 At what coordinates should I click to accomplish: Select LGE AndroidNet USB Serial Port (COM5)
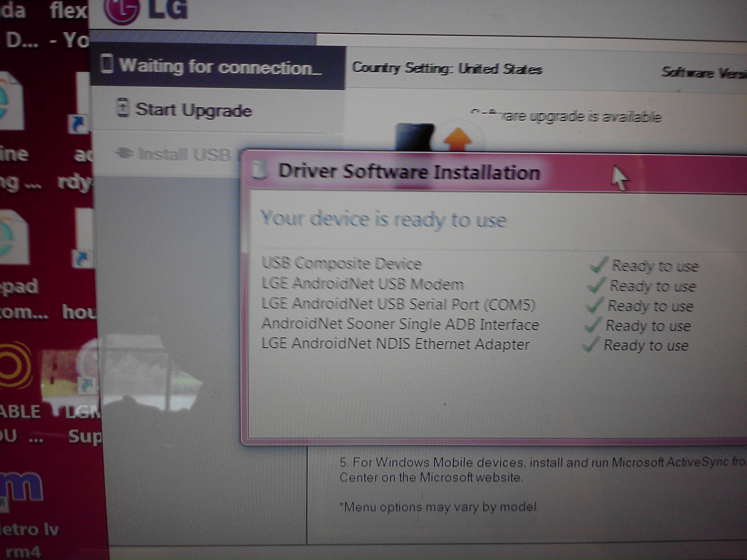398,304
